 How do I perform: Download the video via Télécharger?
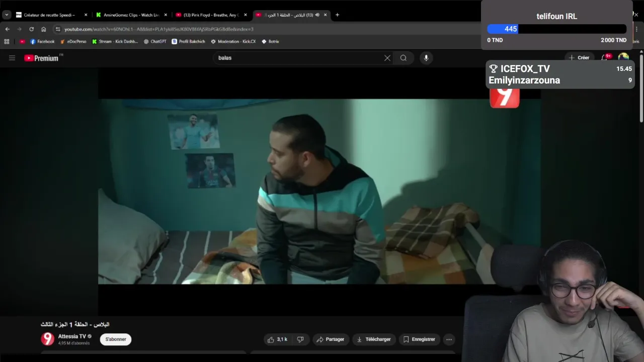pyautogui.click(x=374, y=339)
